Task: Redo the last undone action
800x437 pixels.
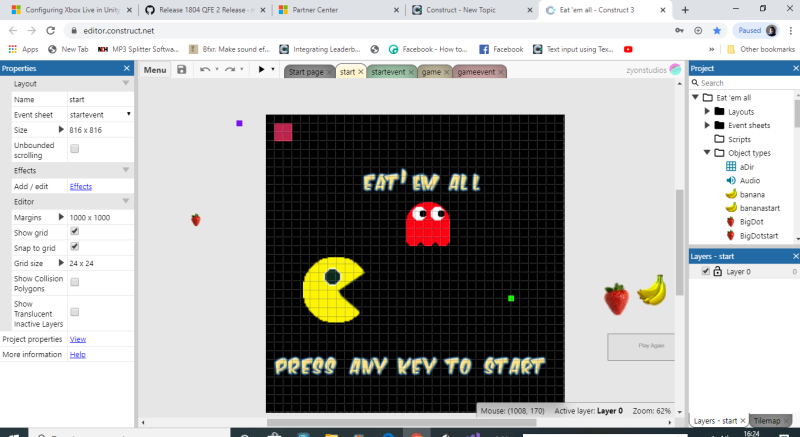Action: (230, 70)
